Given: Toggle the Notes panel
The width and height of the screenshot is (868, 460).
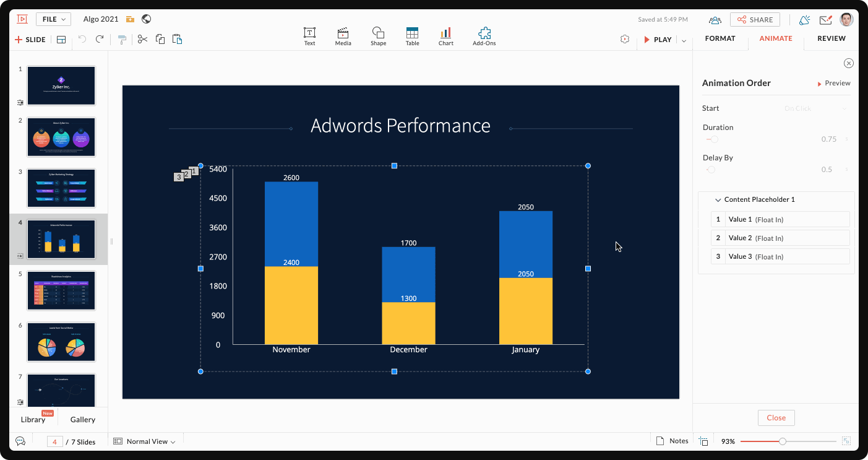Looking at the screenshot, I should tap(672, 441).
